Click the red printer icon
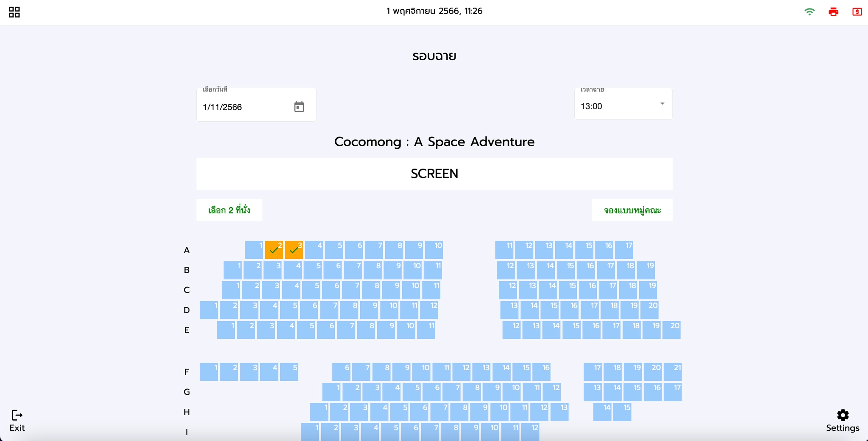The width and height of the screenshot is (868, 441). point(833,12)
